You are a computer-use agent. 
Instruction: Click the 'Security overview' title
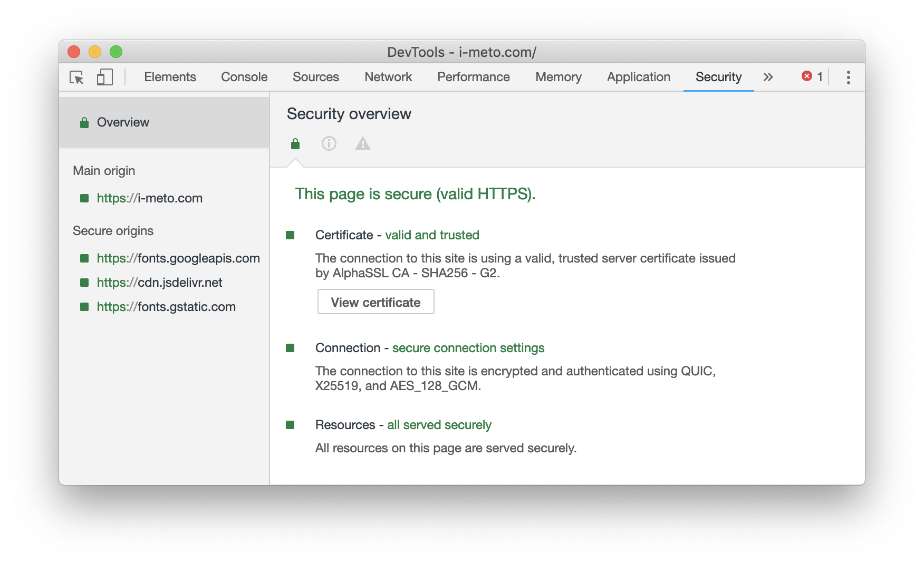[349, 114]
